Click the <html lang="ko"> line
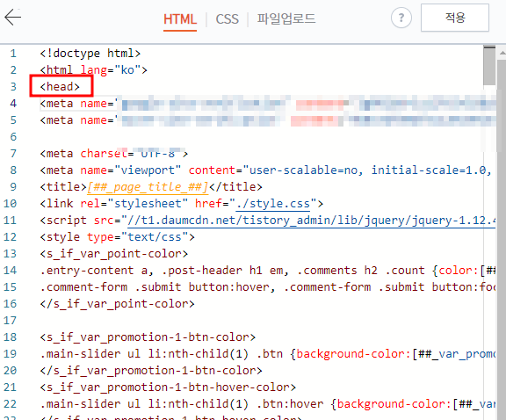Screen dimensions: 506x420 pos(94,69)
